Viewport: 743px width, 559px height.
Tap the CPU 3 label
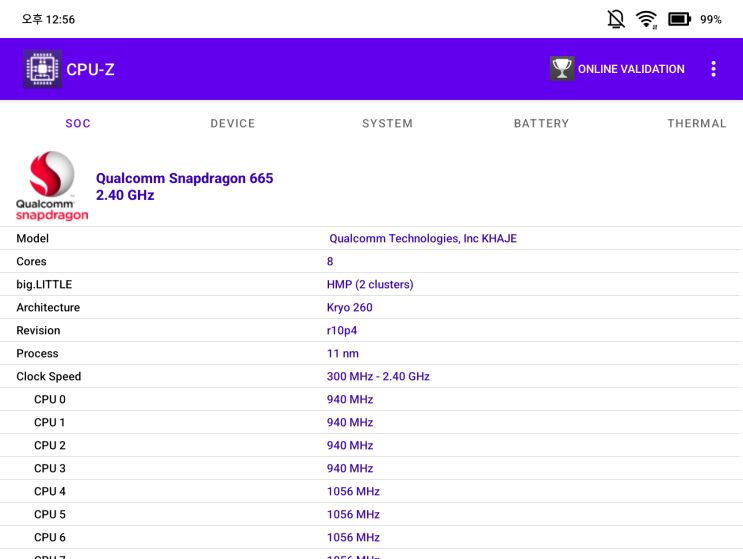50,468
